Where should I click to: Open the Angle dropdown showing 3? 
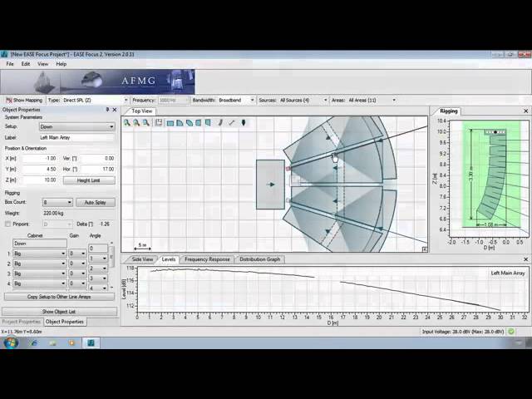(x=98, y=278)
